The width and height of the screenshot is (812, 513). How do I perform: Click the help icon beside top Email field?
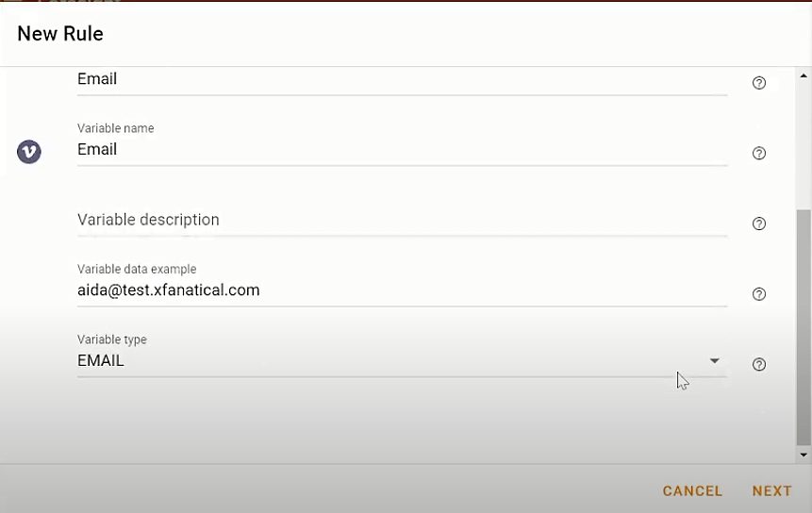tap(758, 83)
